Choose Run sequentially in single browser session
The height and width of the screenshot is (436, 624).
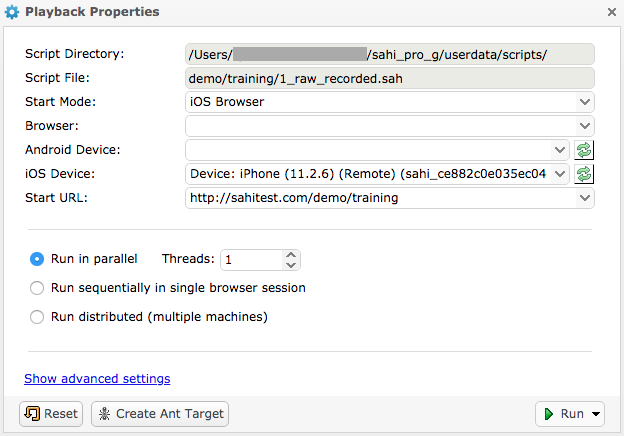point(37,288)
